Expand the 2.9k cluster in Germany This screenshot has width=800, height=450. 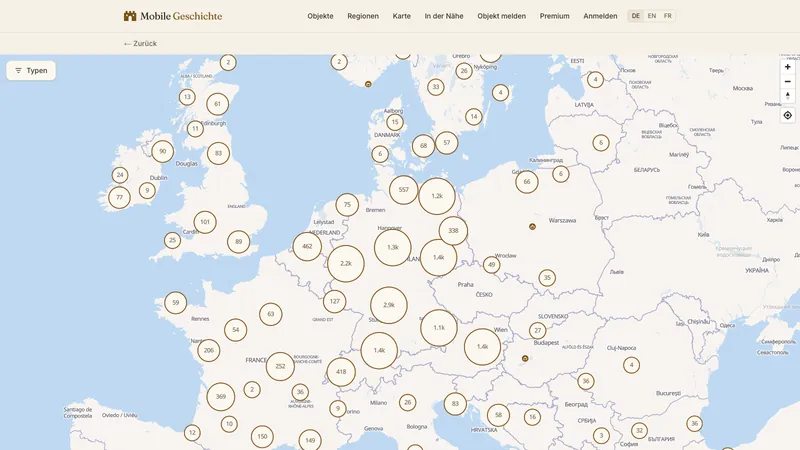(x=389, y=305)
